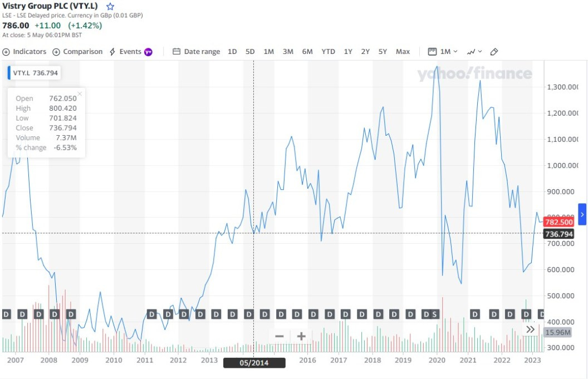The height and width of the screenshot is (379, 588).
Task: Select the 6M time range
Action: pyautogui.click(x=307, y=52)
